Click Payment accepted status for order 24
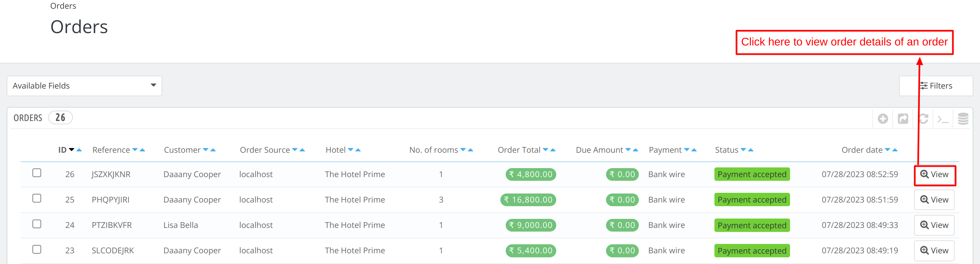The image size is (980, 264). [752, 225]
